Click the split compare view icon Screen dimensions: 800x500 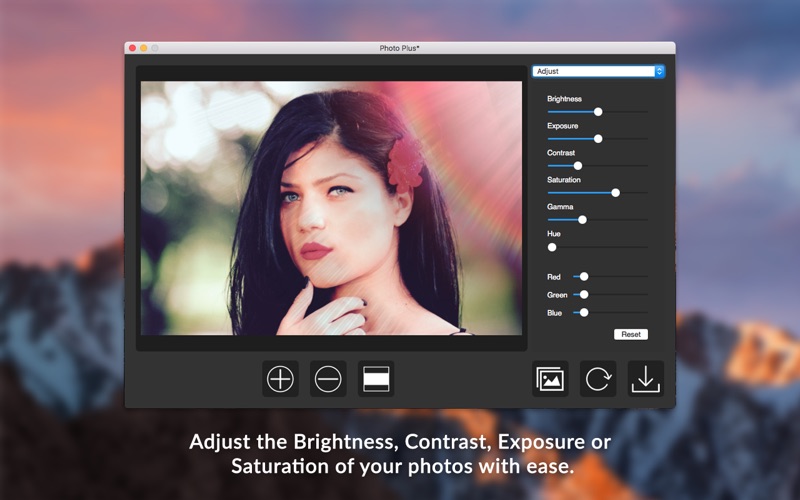(x=376, y=379)
